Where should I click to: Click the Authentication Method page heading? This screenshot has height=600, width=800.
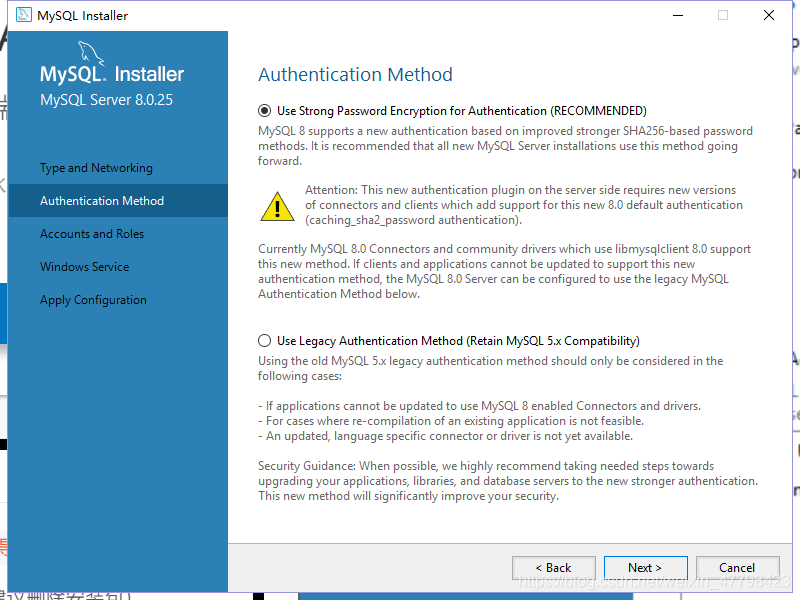(x=355, y=74)
